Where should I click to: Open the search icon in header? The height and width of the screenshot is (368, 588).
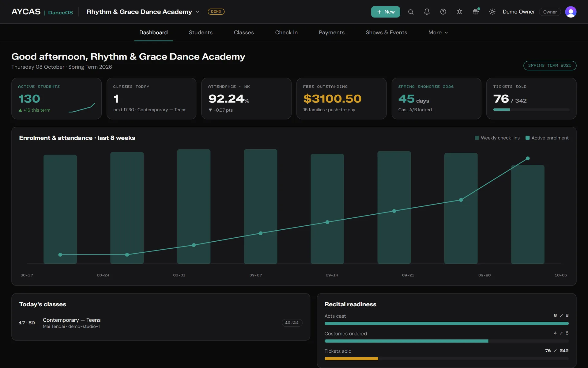[411, 12]
